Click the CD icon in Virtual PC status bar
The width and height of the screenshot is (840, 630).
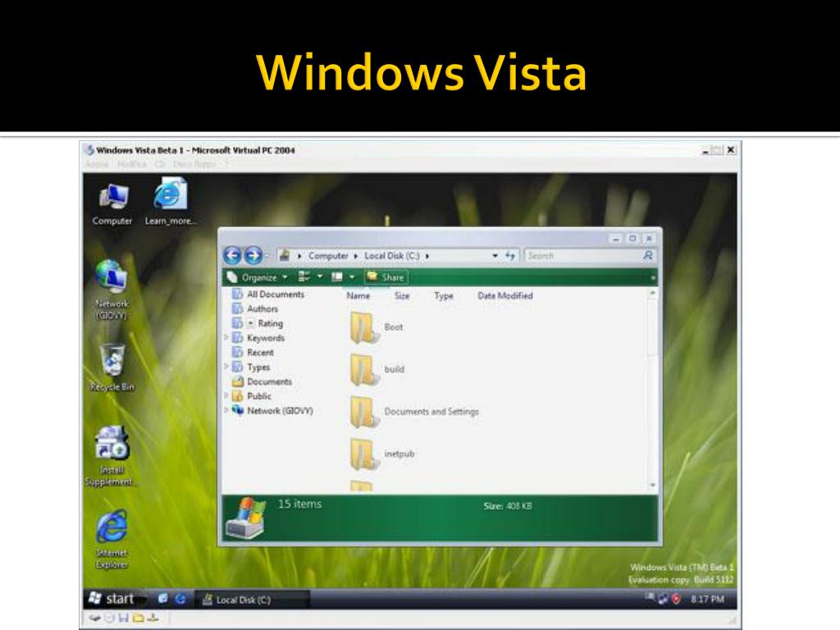click(109, 619)
